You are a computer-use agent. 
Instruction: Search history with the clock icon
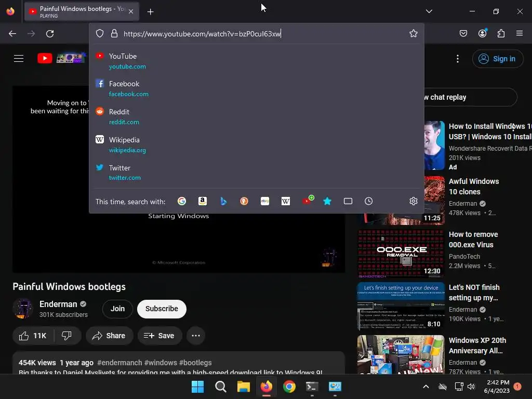[368, 201]
